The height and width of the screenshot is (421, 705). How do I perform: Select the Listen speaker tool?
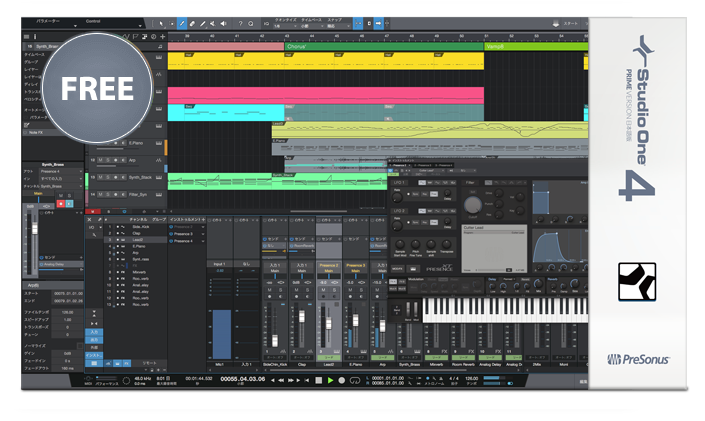[223, 23]
